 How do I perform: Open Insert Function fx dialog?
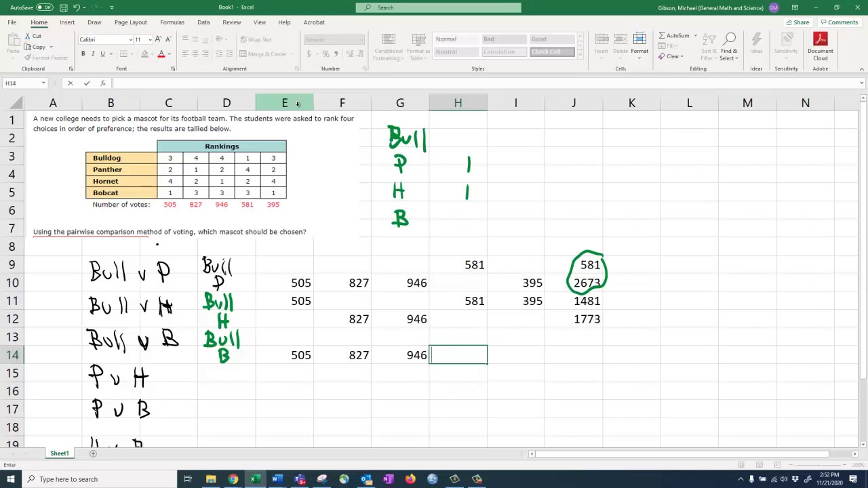click(x=103, y=83)
